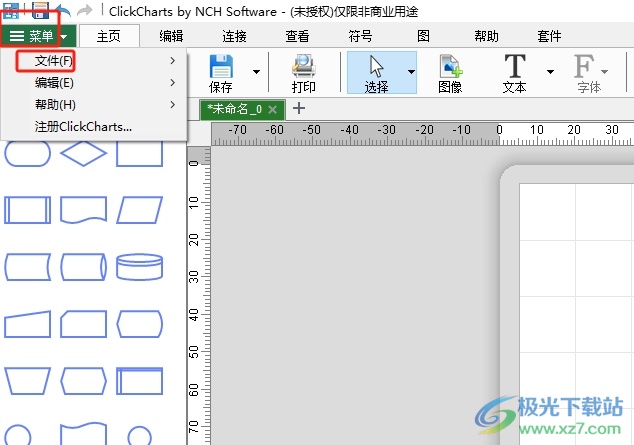Pick the internal storage framed rectangle shape
The height and width of the screenshot is (445, 634).
pyautogui.click(x=139, y=381)
